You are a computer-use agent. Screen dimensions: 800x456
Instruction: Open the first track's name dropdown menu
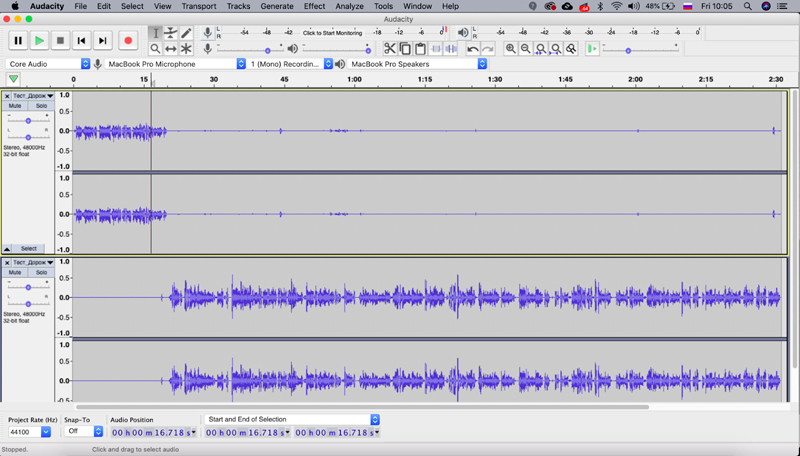[33, 96]
